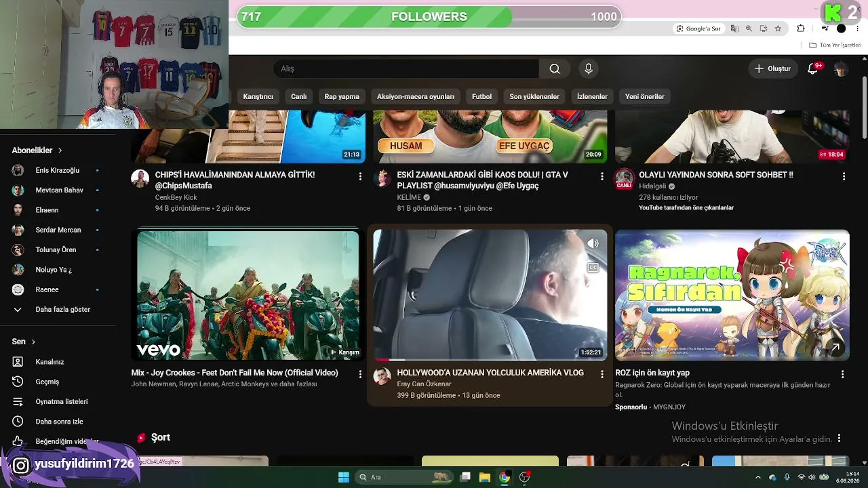Open options menu for Joy Crookes mix
This screenshot has height=488, width=868.
point(360,374)
